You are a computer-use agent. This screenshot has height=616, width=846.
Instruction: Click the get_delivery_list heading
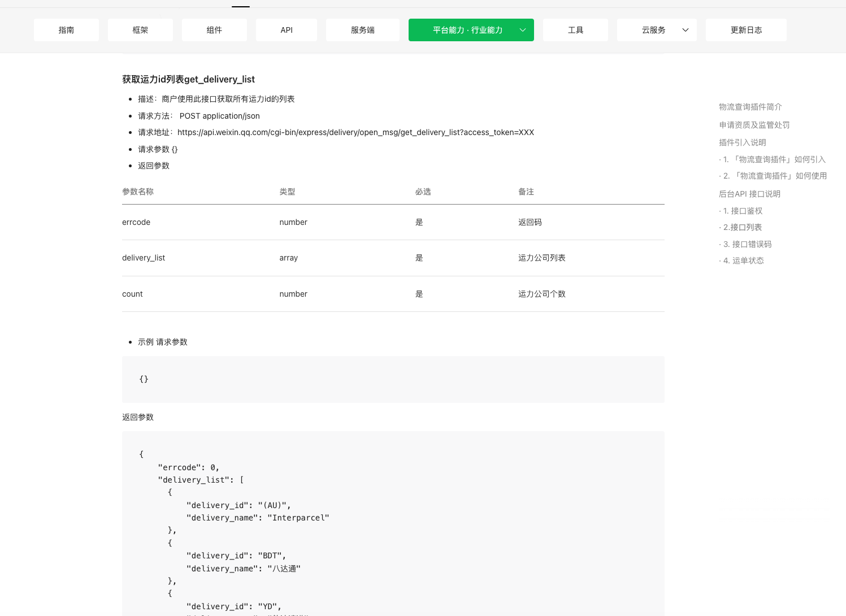coord(188,79)
